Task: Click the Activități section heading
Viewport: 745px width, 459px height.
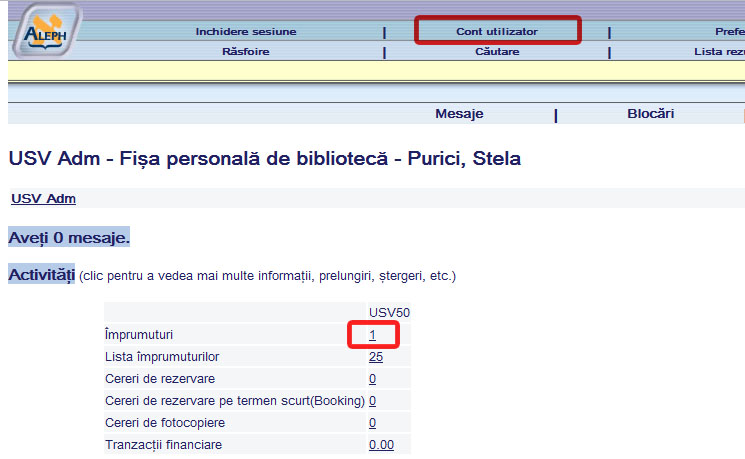Action: pyautogui.click(x=41, y=274)
